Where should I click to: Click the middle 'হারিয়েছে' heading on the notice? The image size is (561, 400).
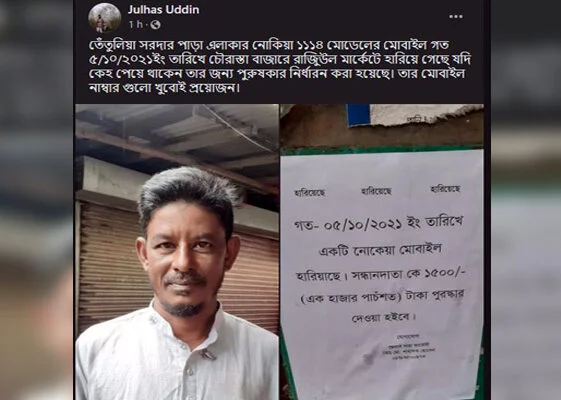tap(376, 191)
